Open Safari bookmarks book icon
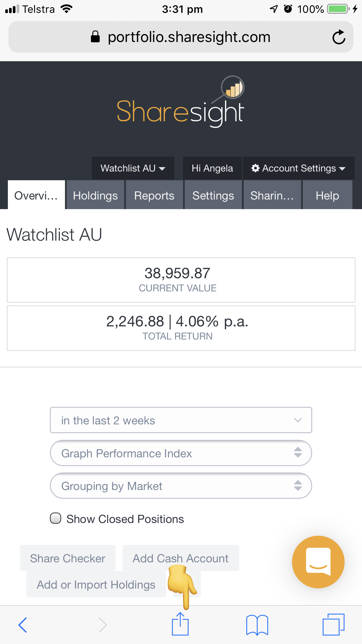Viewport: 362px width, 644px height. [257, 625]
